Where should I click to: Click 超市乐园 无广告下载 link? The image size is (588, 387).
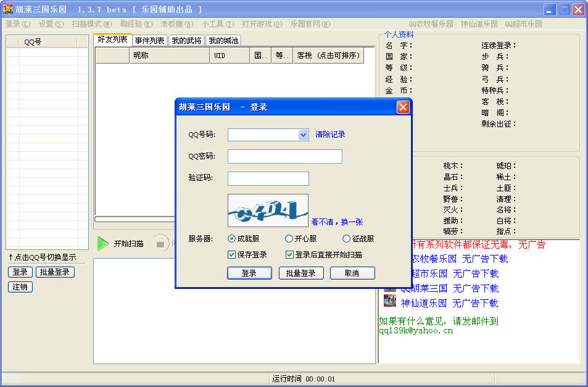click(455, 274)
